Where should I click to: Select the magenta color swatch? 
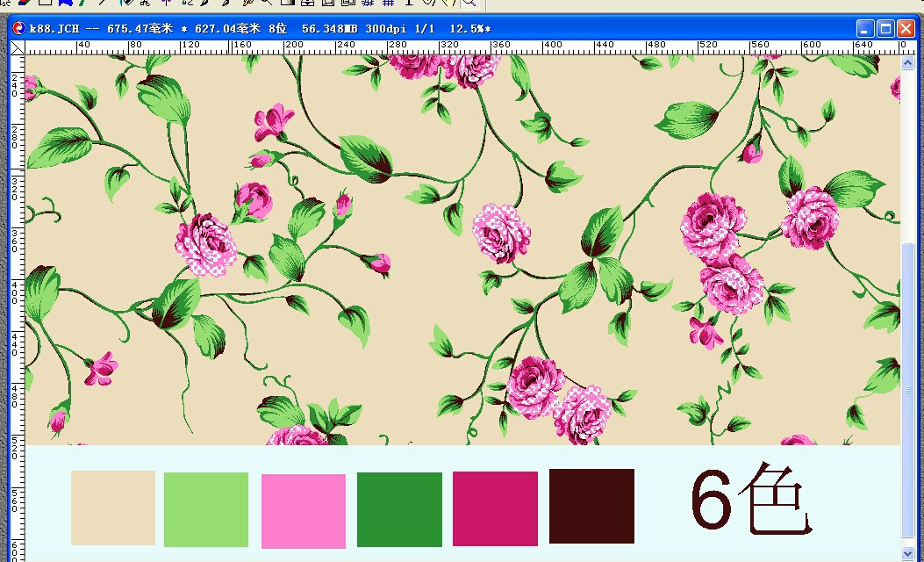pyautogui.click(x=495, y=508)
